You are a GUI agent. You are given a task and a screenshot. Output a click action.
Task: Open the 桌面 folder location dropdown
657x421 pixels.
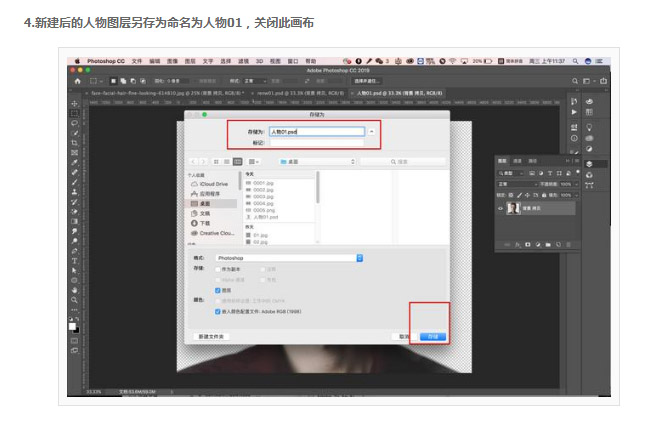pos(318,162)
